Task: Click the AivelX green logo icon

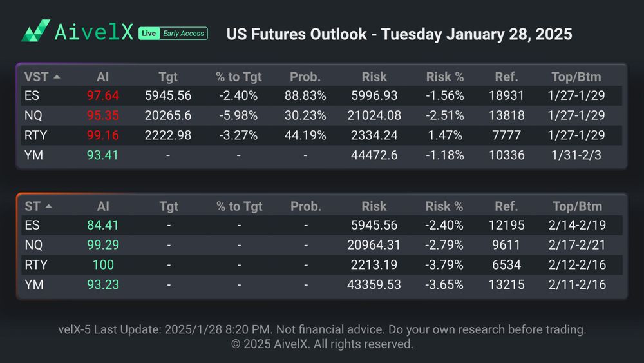Action: [35, 31]
